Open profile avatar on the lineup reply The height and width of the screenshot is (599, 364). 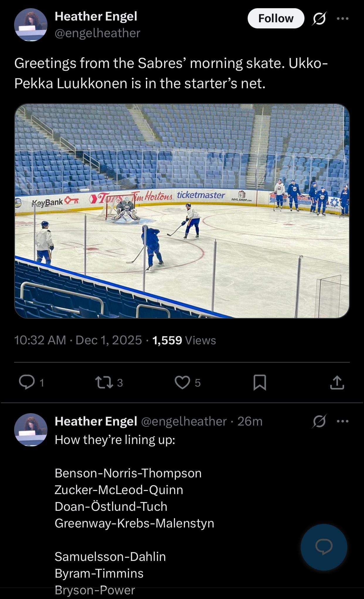31,430
